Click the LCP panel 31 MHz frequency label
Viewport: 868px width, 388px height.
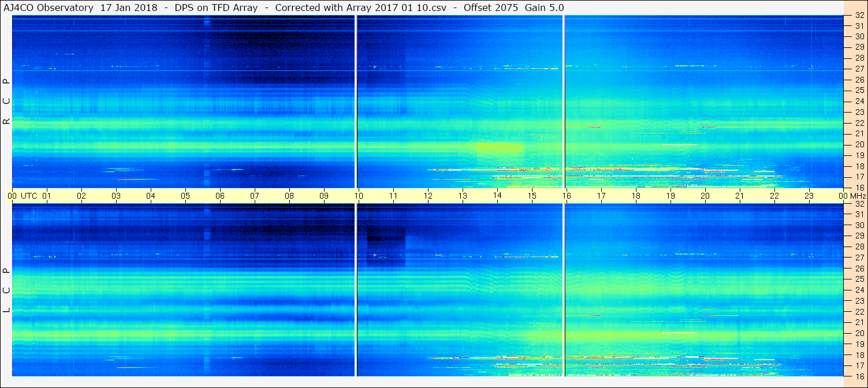click(x=859, y=214)
